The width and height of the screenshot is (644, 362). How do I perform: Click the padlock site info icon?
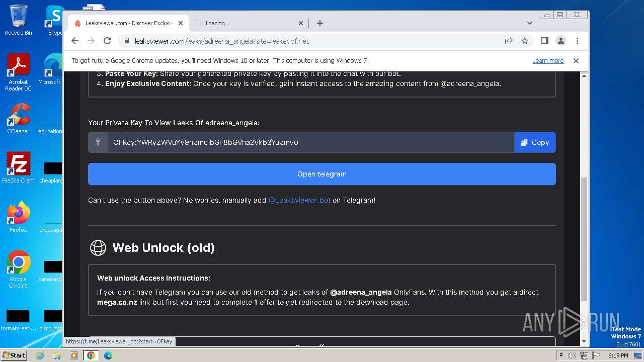tap(127, 41)
